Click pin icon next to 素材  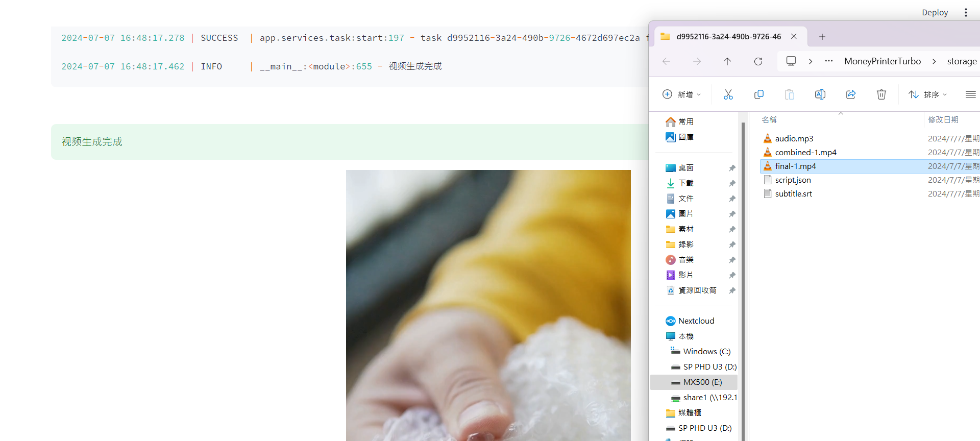(x=732, y=229)
